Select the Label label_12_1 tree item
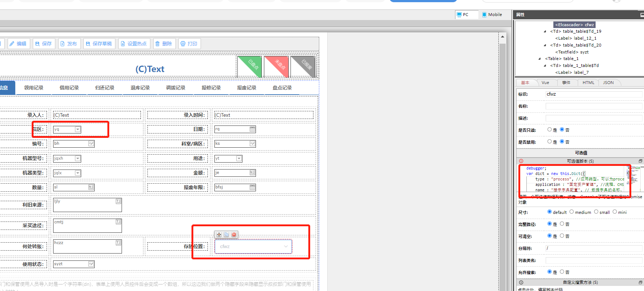Viewport: 644px width, 291px height. [x=576, y=38]
